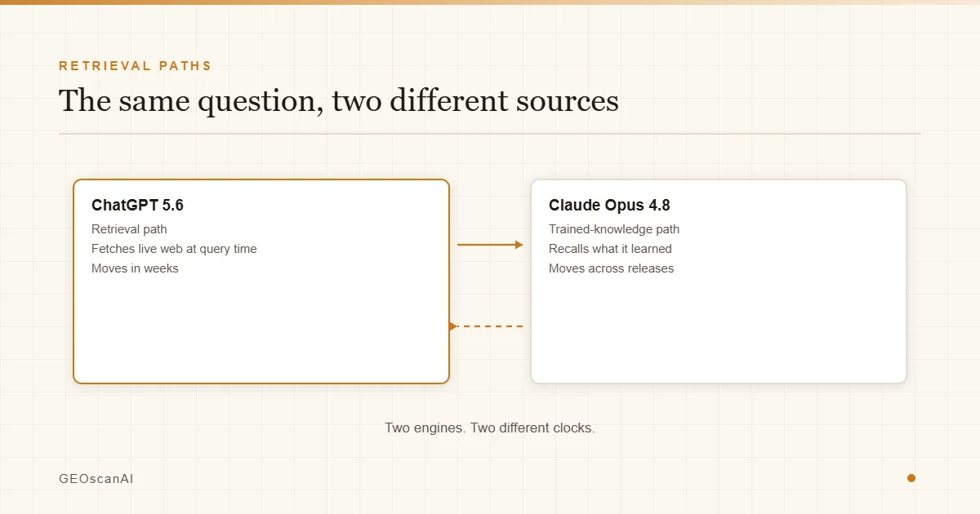Click the solid orange arrow between cards
This screenshot has width=980, height=514.
point(490,245)
